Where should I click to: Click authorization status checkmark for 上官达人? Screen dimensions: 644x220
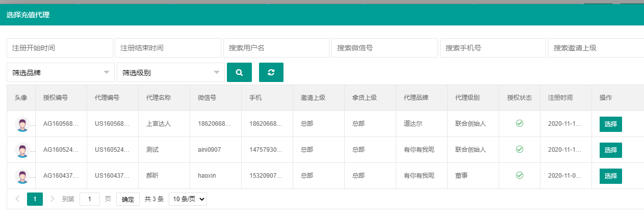[519, 124]
